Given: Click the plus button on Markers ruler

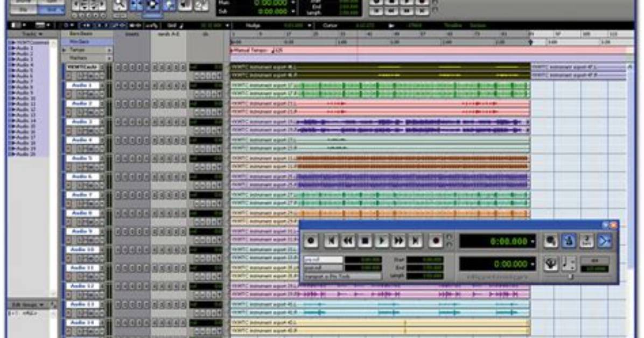Looking at the screenshot, I should pyautogui.click(x=109, y=58).
